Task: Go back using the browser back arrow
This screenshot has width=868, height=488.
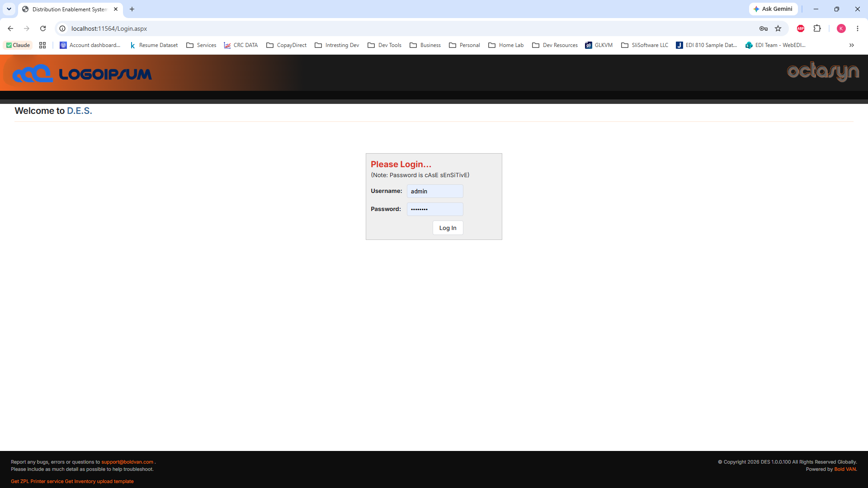Action: click(x=10, y=28)
